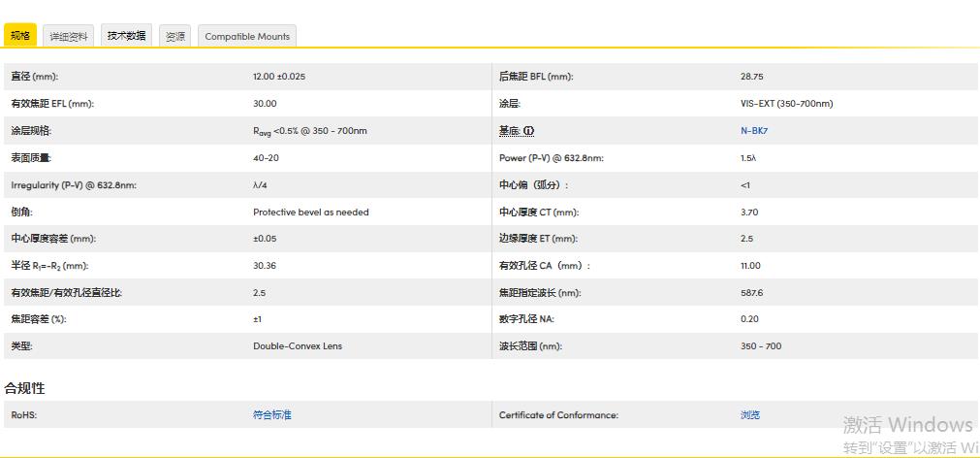Open the 资源 tab
The height and width of the screenshot is (458, 980).
pos(174,37)
